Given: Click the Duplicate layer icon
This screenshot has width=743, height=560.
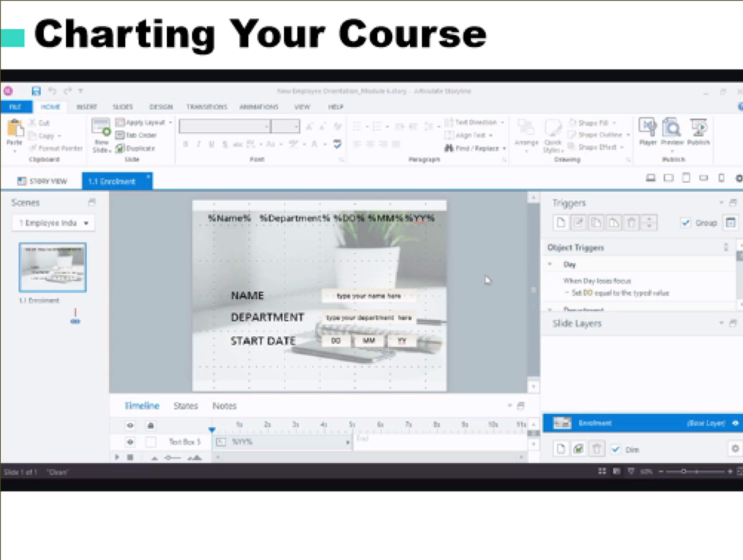Looking at the screenshot, I should pyautogui.click(x=578, y=449).
